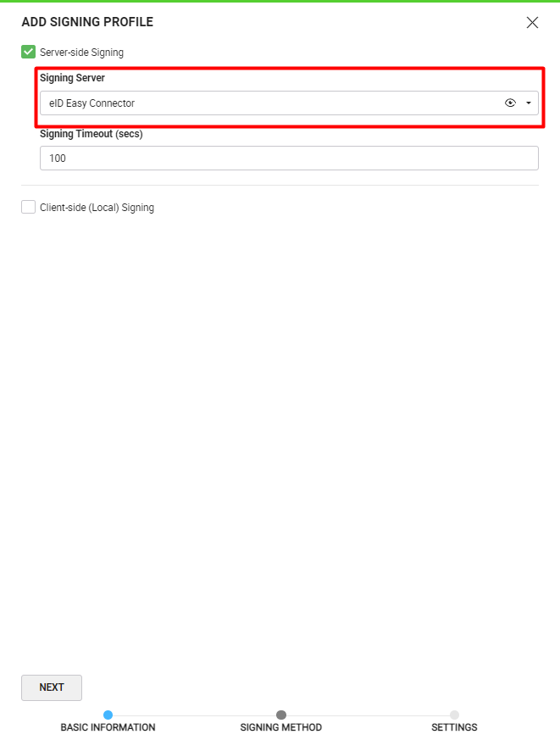Viewport: 560px width, 740px height.
Task: Expand the Signing Server dropdown arrow
Action: (529, 103)
